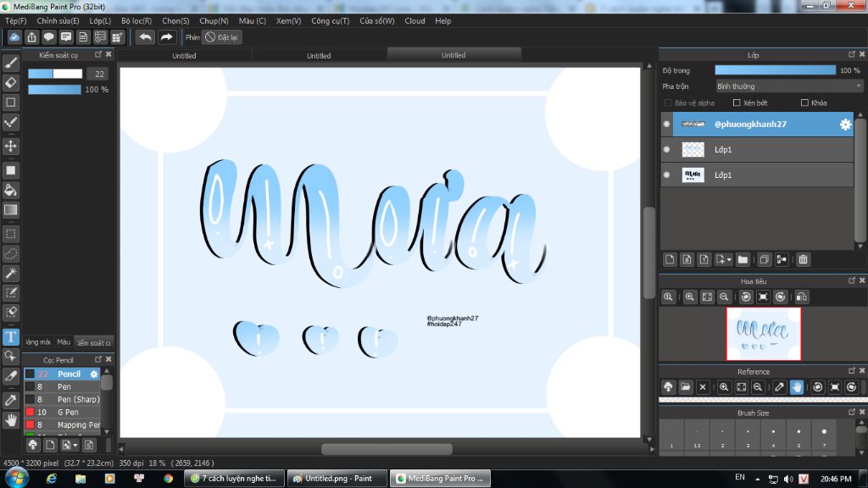Open Pha trộn blend mode dropdown
This screenshot has width=868, height=488.
(789, 86)
